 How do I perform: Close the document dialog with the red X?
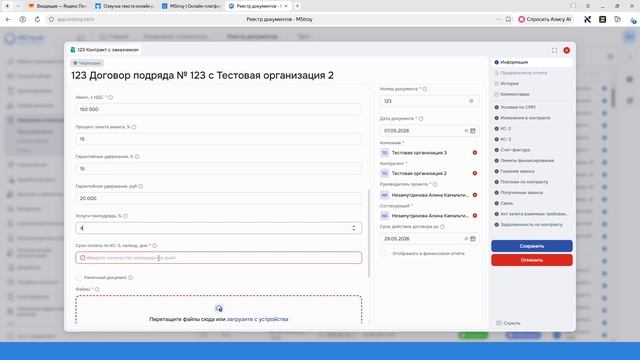coord(567,50)
